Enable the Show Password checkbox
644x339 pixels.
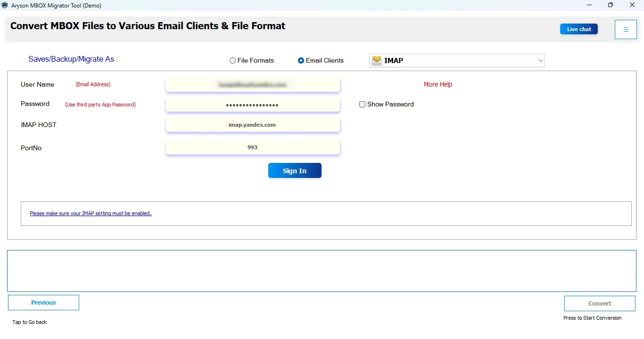coord(362,105)
